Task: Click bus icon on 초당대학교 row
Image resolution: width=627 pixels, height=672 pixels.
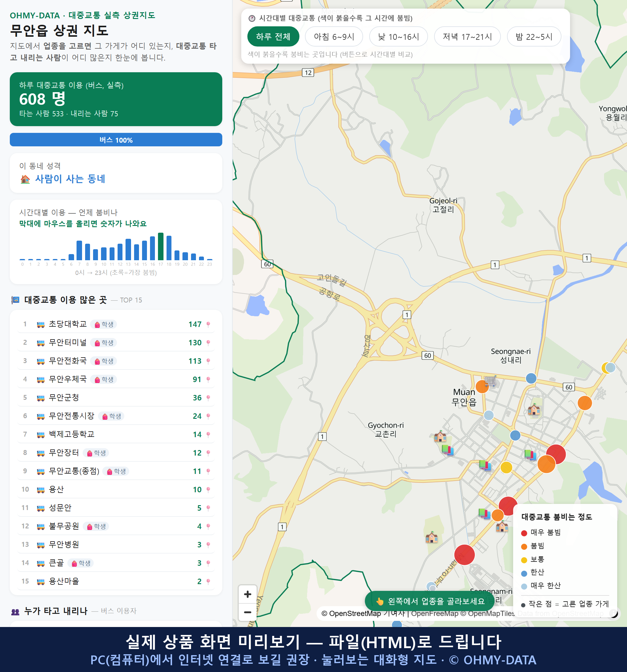Action: [x=40, y=325]
